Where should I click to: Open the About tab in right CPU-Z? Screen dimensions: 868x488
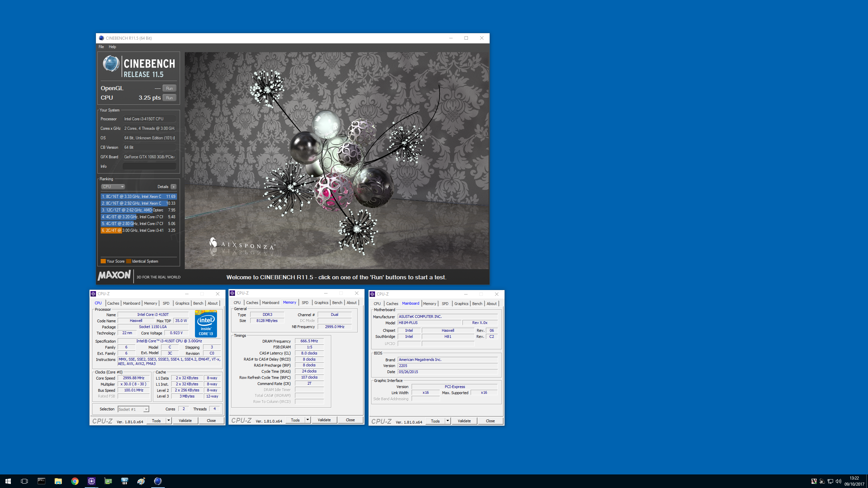(492, 304)
